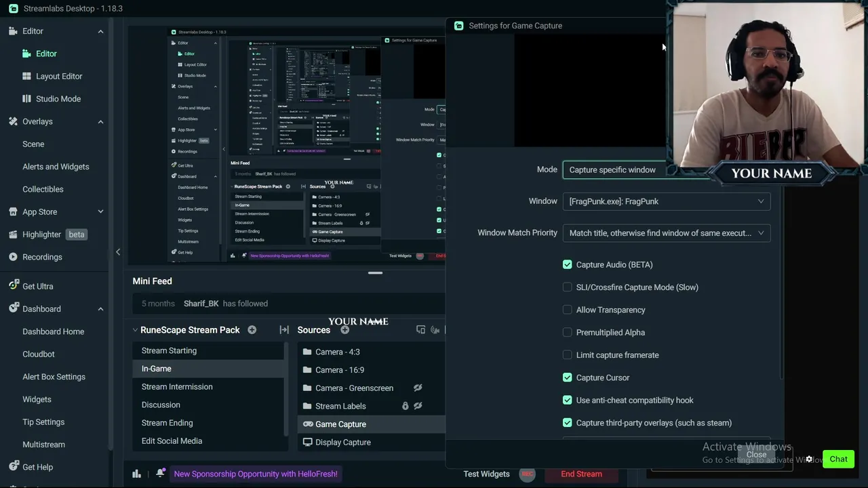The height and width of the screenshot is (488, 868).
Task: Click Test Widgets button
Action: coord(486,474)
